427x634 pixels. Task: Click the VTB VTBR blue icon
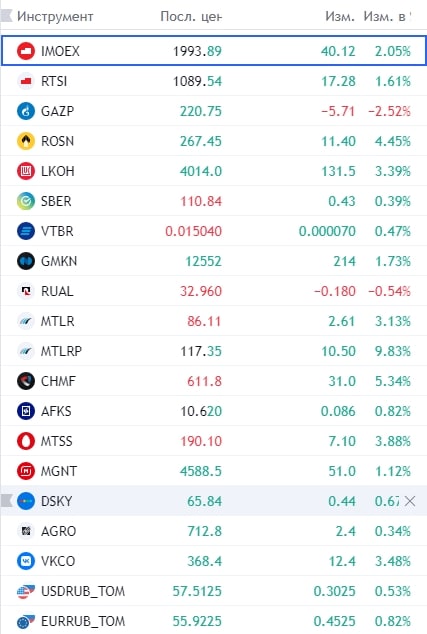(x=26, y=231)
